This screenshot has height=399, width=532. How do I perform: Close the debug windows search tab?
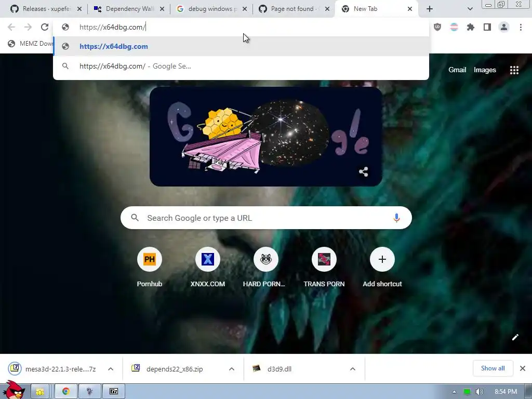(245, 9)
